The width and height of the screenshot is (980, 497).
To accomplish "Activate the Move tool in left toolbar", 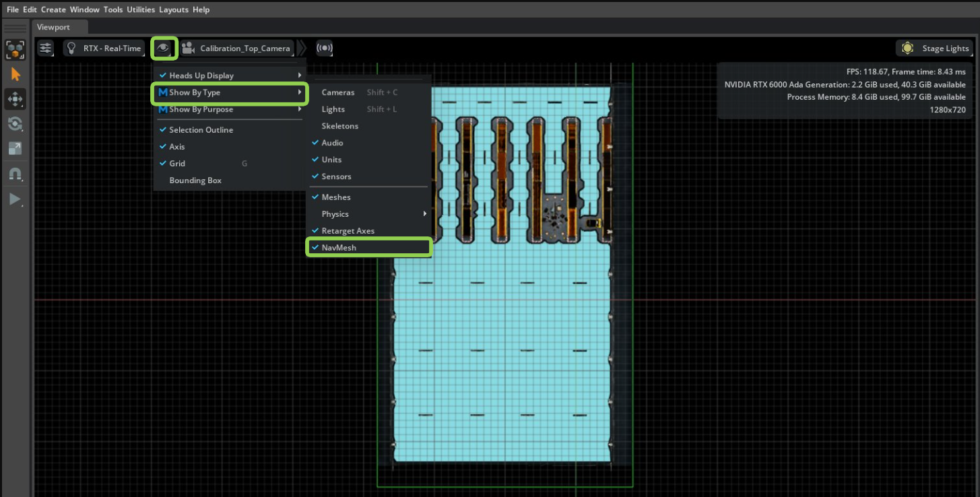I will click(15, 99).
